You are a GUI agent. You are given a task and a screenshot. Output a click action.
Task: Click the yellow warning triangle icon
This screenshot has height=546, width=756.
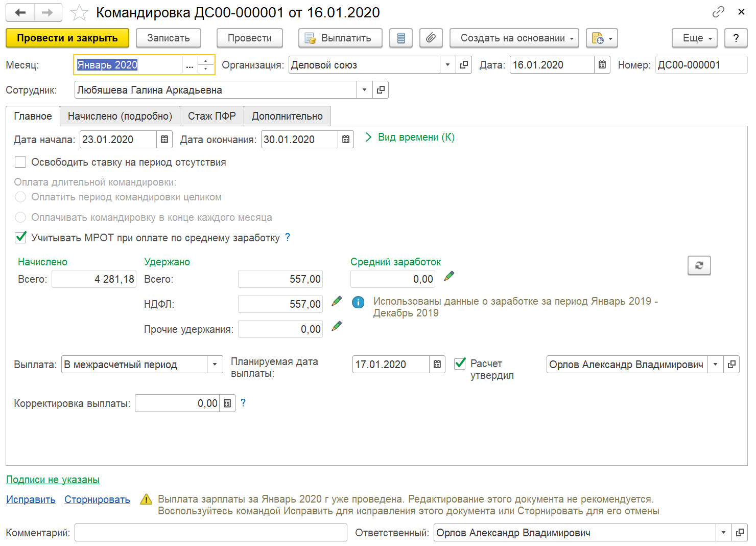146,499
